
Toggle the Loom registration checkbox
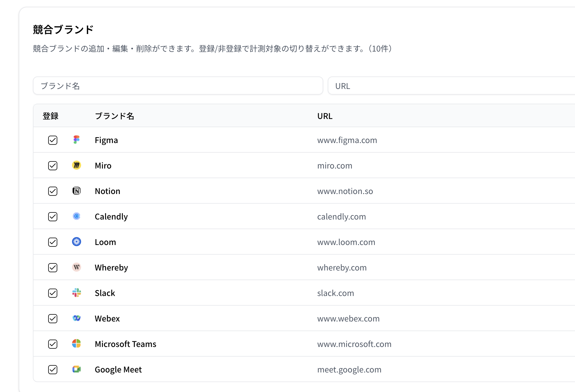[x=53, y=242]
